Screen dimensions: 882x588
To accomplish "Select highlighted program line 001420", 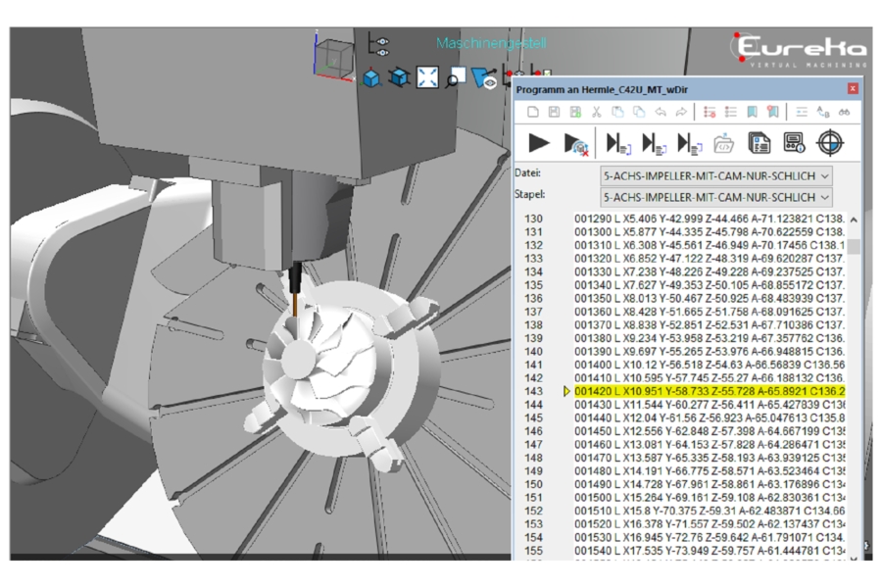I will tap(706, 391).
